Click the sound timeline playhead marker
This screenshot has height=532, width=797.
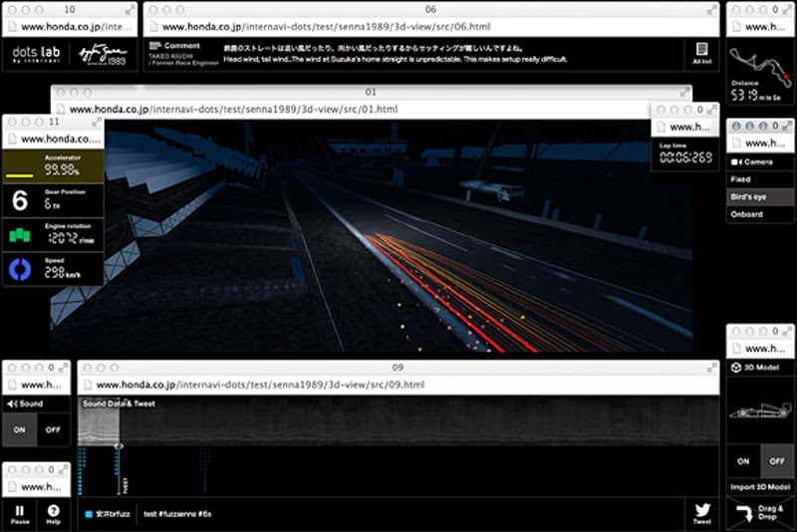(119, 446)
